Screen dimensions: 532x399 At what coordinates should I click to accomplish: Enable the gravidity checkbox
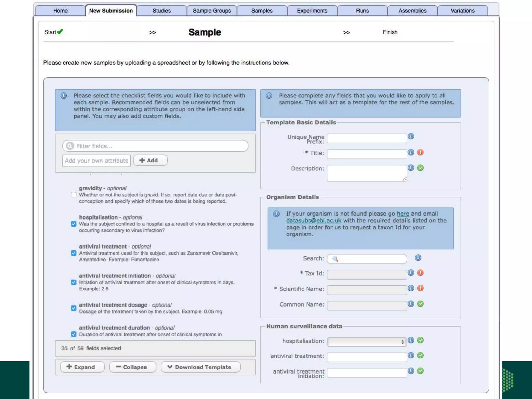(x=74, y=195)
